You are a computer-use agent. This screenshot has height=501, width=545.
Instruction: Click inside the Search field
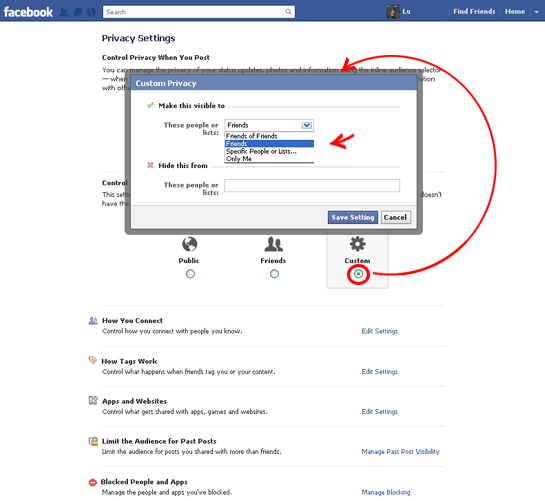tap(193, 12)
